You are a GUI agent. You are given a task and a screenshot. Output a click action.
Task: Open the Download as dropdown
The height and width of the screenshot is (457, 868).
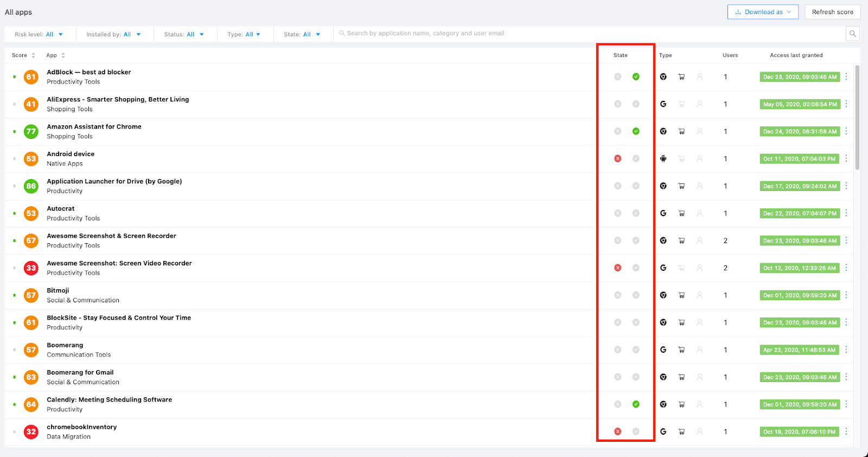(x=762, y=12)
